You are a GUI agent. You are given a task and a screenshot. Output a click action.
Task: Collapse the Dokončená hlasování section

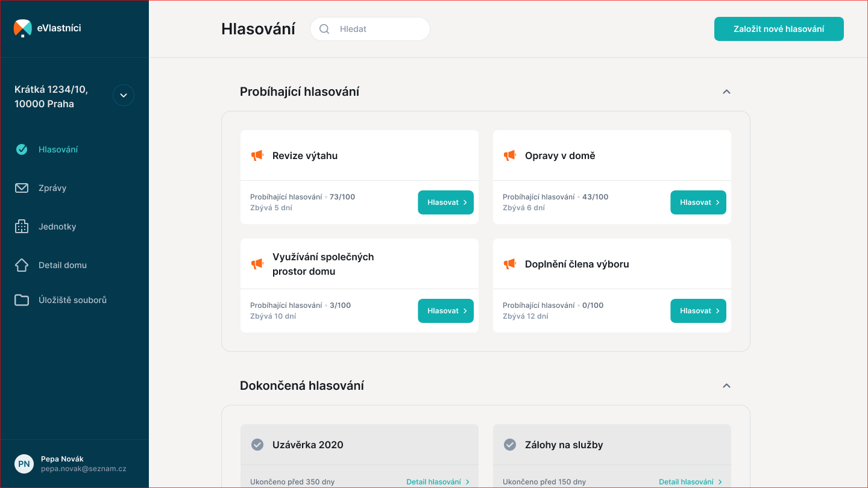(726, 386)
